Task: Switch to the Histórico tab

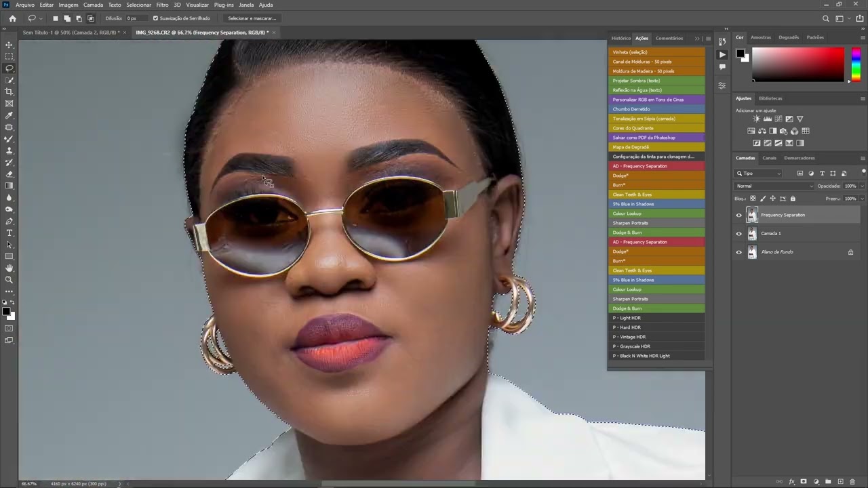Action: [x=620, y=39]
